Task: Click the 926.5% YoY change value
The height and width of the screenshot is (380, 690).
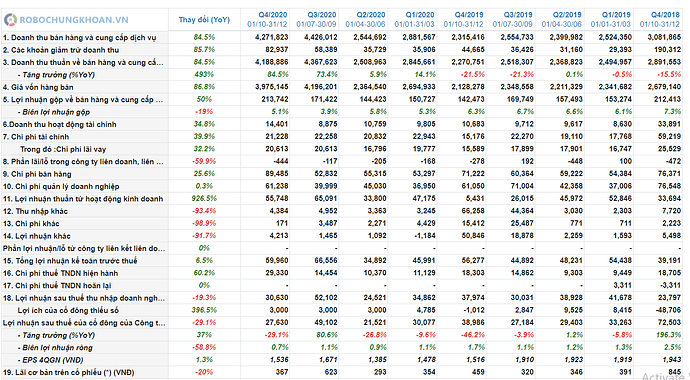Action: pyautogui.click(x=204, y=199)
